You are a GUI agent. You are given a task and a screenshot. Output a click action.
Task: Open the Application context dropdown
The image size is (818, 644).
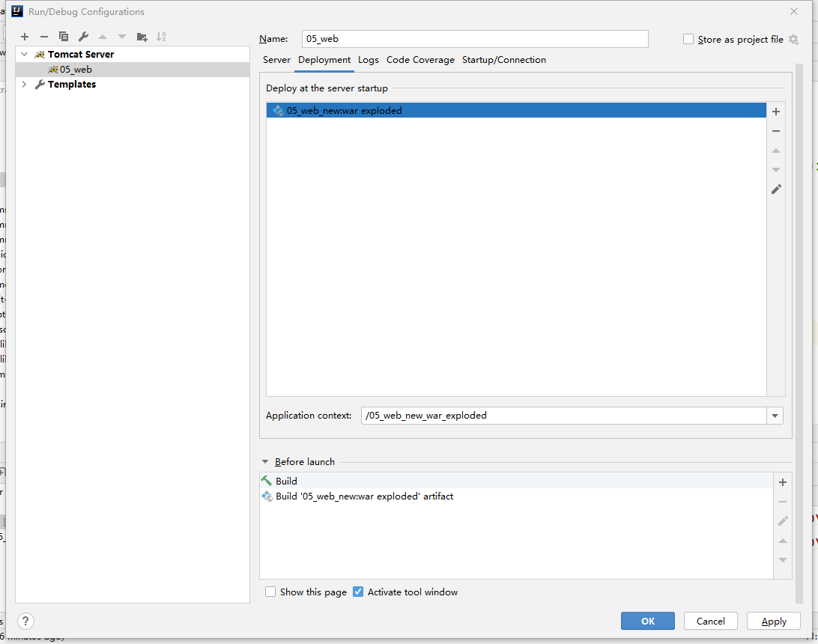click(775, 416)
